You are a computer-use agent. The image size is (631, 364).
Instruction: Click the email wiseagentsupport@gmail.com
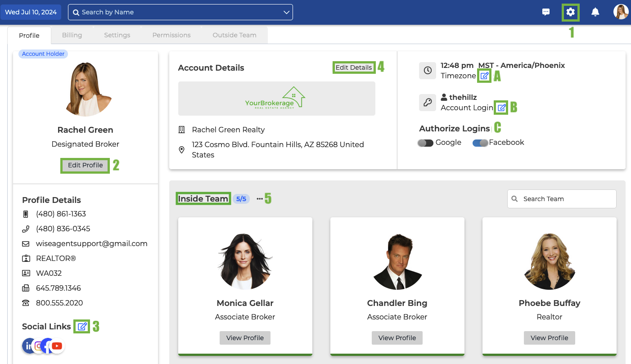click(x=92, y=243)
